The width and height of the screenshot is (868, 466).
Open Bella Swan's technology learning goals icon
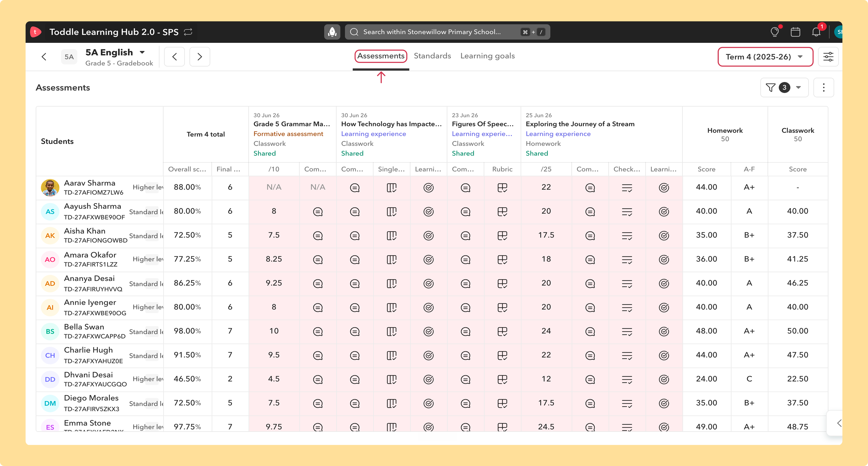pyautogui.click(x=428, y=332)
